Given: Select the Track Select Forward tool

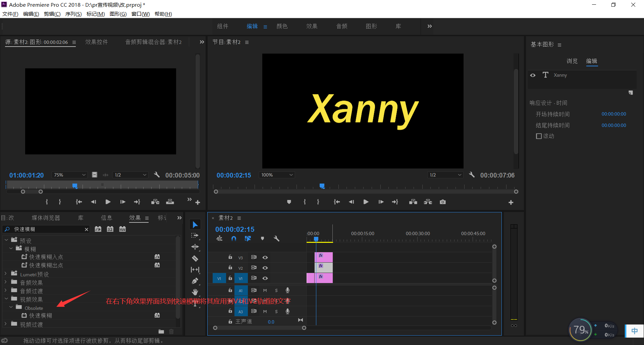Looking at the screenshot, I should click(x=195, y=235).
